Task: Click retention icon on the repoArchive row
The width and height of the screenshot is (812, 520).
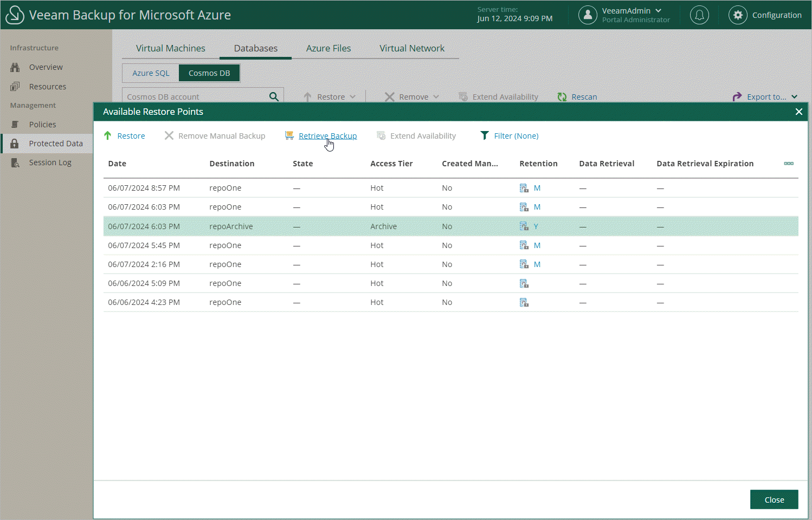Action: tap(524, 226)
